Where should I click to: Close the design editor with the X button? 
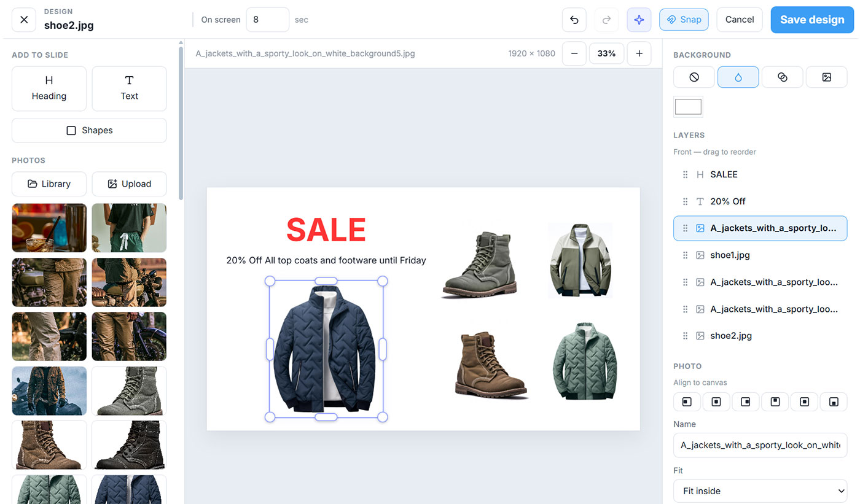[24, 20]
